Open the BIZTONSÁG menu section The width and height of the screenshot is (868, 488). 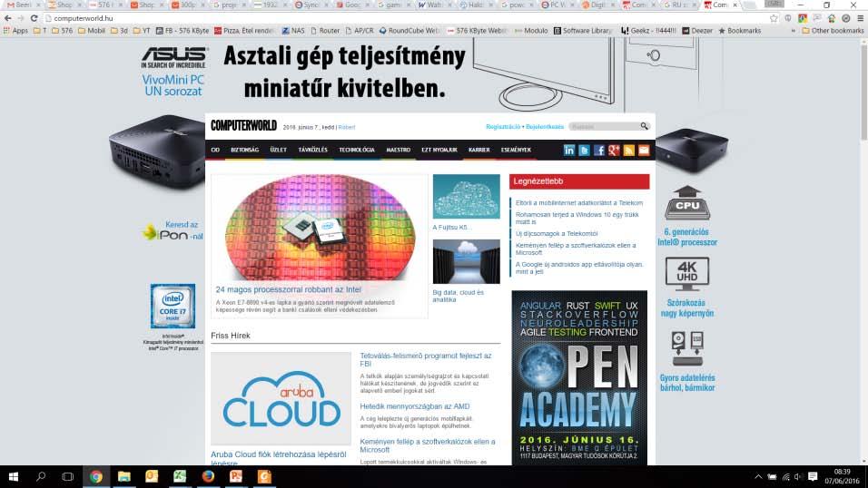point(244,150)
